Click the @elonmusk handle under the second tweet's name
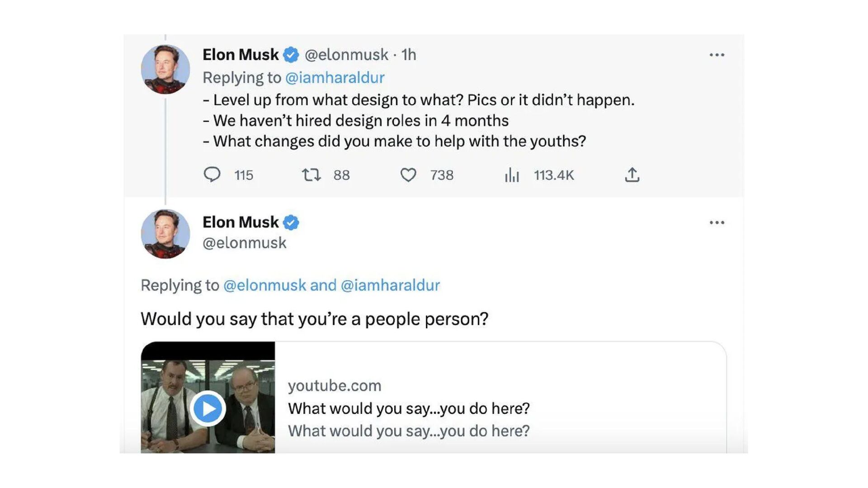868x488 pixels. point(244,243)
